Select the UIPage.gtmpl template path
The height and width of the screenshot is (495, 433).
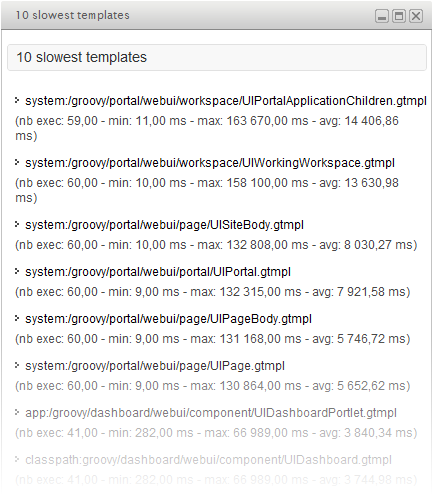point(155,366)
